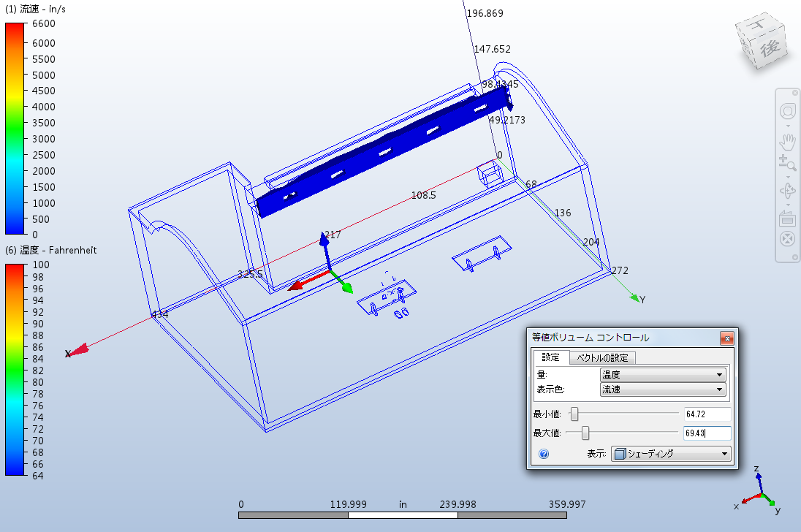Click the help question mark icon
The image size is (801, 532).
pyautogui.click(x=544, y=454)
